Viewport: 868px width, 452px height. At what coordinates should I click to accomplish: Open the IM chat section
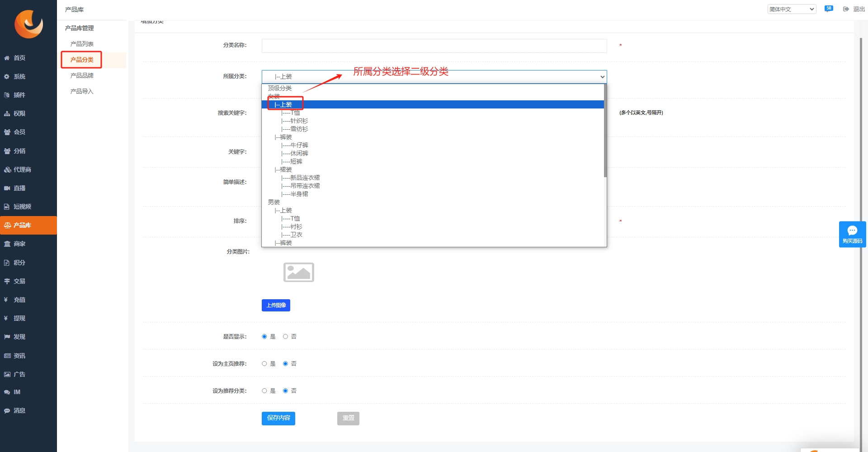(28, 392)
